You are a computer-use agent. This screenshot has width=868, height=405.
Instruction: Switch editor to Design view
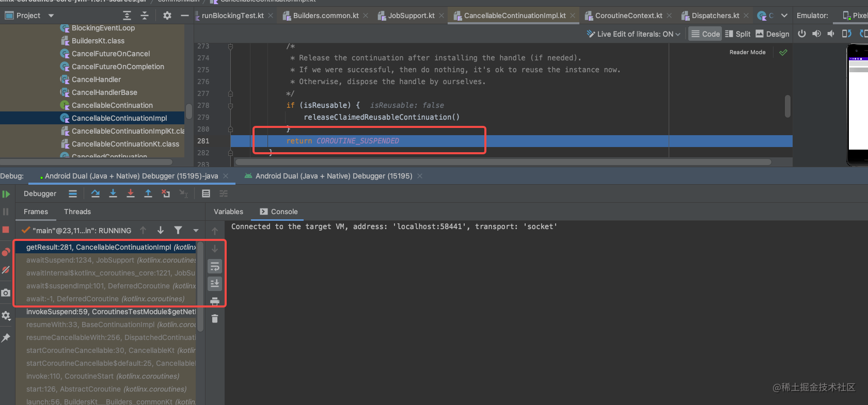772,34
